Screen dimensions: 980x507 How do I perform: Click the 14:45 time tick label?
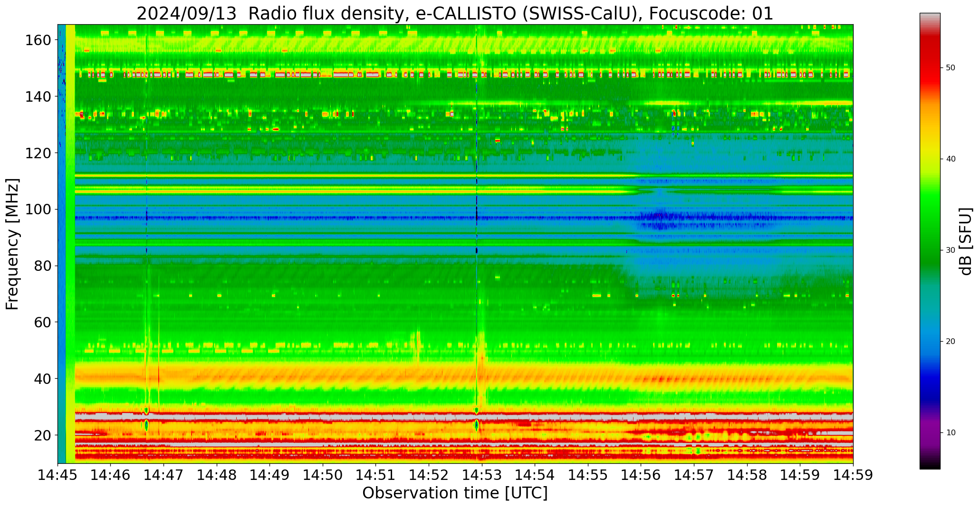tap(58, 475)
